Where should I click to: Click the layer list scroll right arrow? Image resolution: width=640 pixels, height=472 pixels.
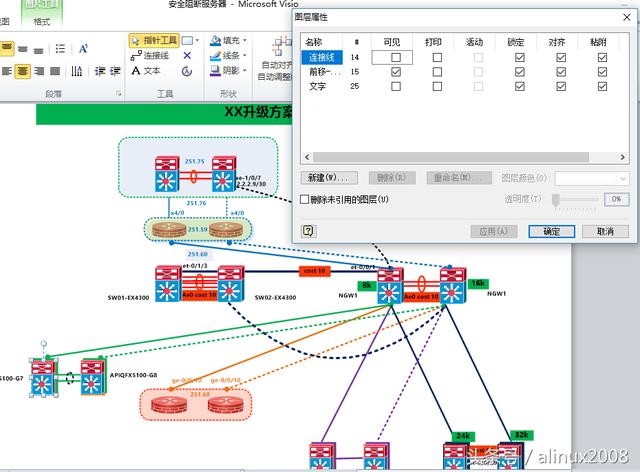coord(622,157)
